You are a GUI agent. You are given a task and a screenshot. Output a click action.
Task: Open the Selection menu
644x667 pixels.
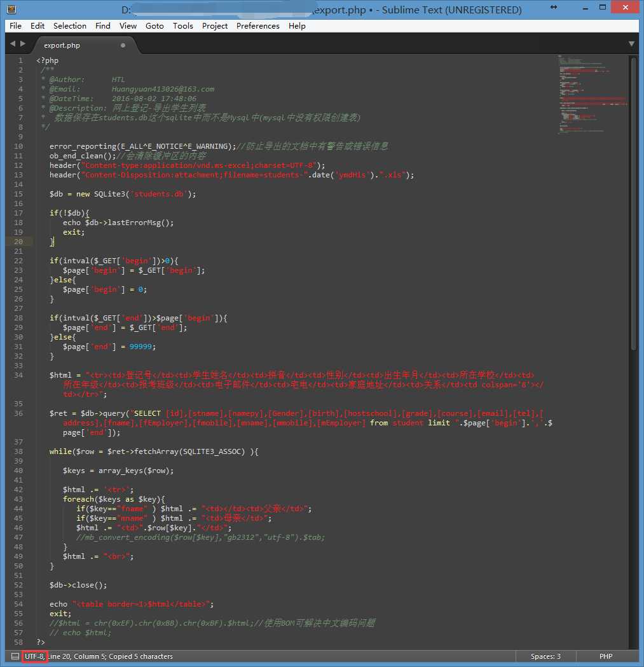click(70, 26)
